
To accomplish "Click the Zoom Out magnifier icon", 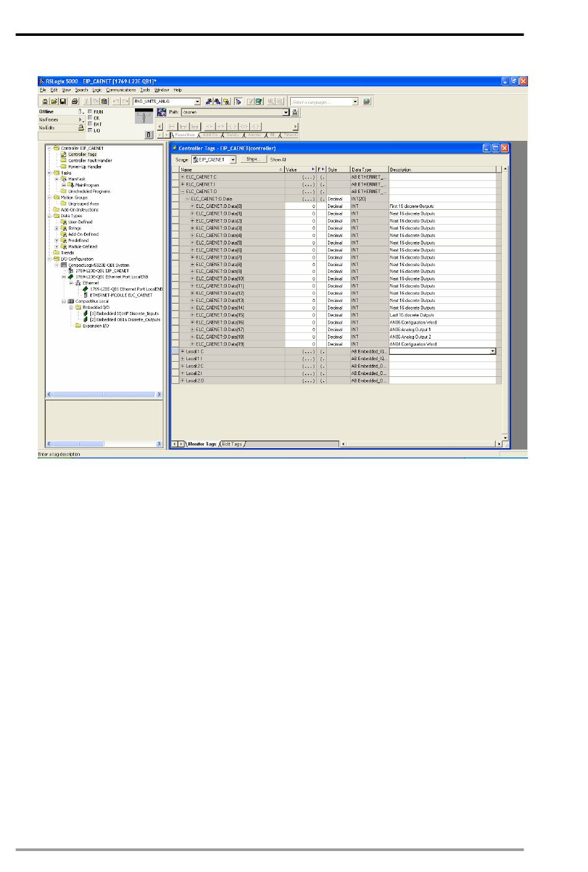I will pos(280,101).
